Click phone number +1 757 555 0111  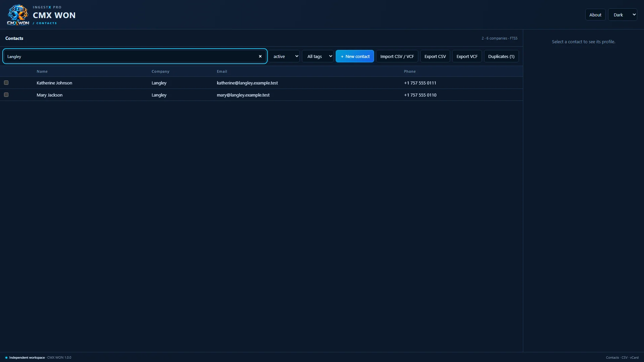tap(420, 83)
